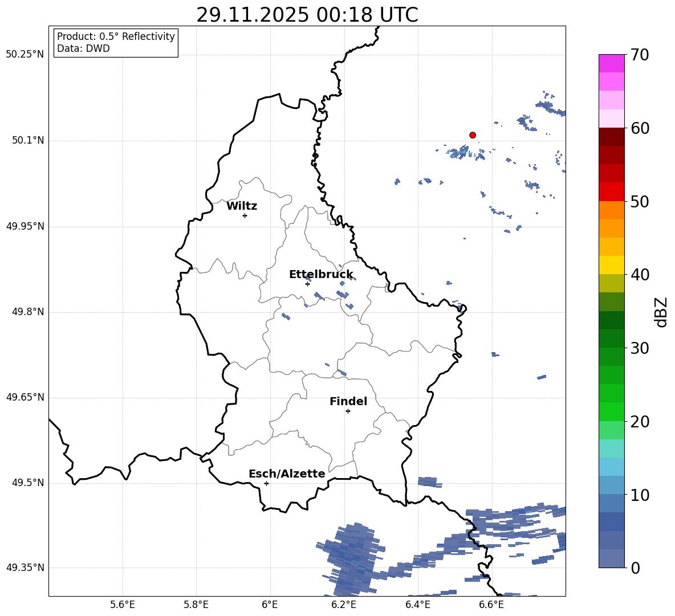Click the dBZ colorbar axis label

pos(662,312)
